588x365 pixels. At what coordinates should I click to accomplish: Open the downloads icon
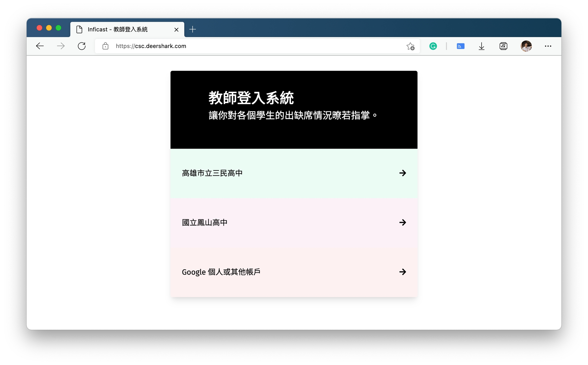482,46
